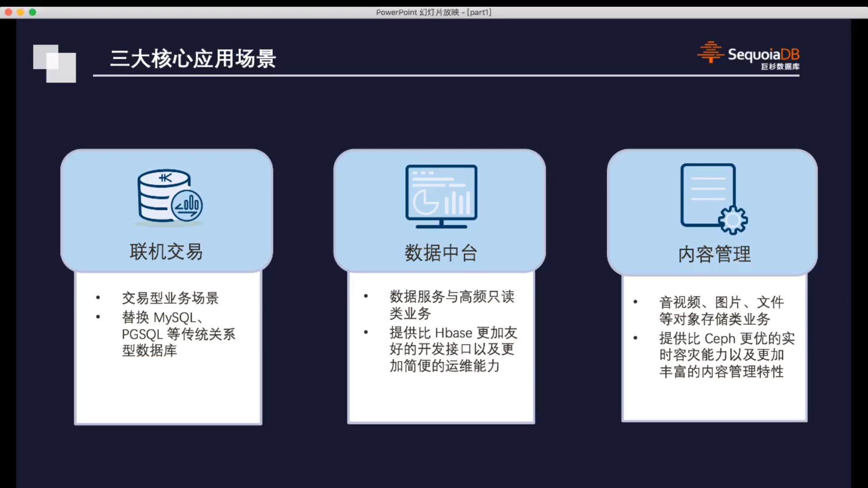Toggle fullscreen with the green zoom button

(x=32, y=13)
